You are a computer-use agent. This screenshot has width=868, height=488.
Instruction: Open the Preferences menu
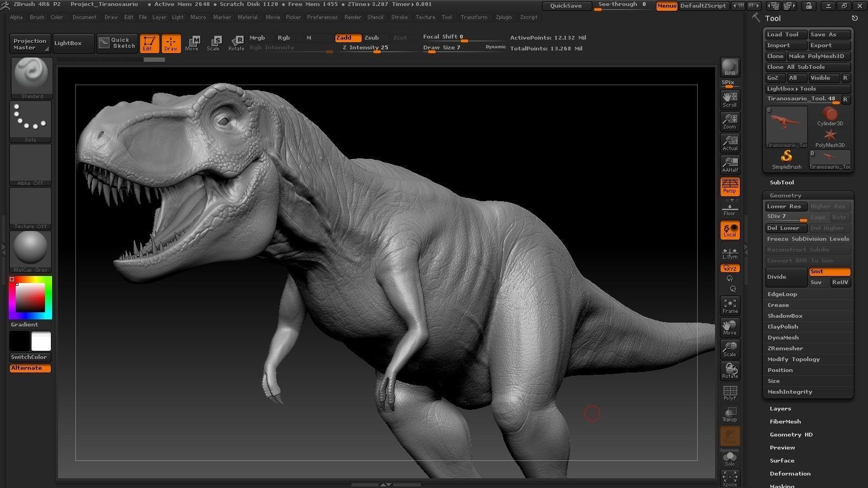click(322, 17)
